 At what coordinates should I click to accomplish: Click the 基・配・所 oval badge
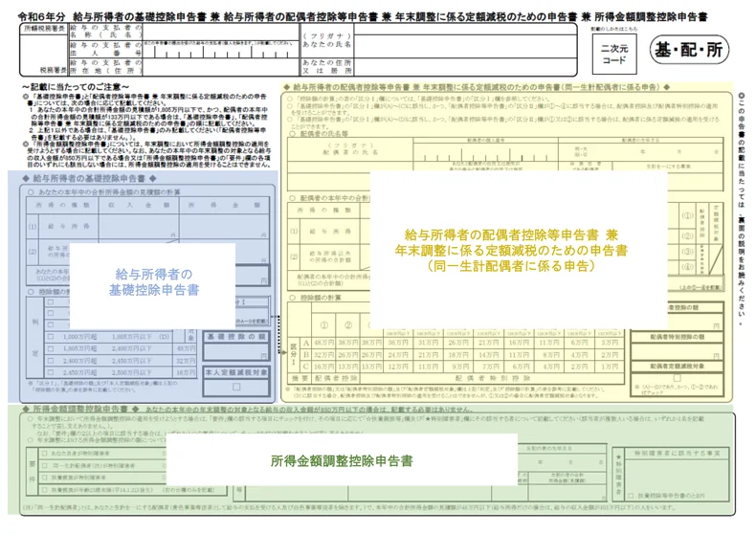[x=689, y=50]
